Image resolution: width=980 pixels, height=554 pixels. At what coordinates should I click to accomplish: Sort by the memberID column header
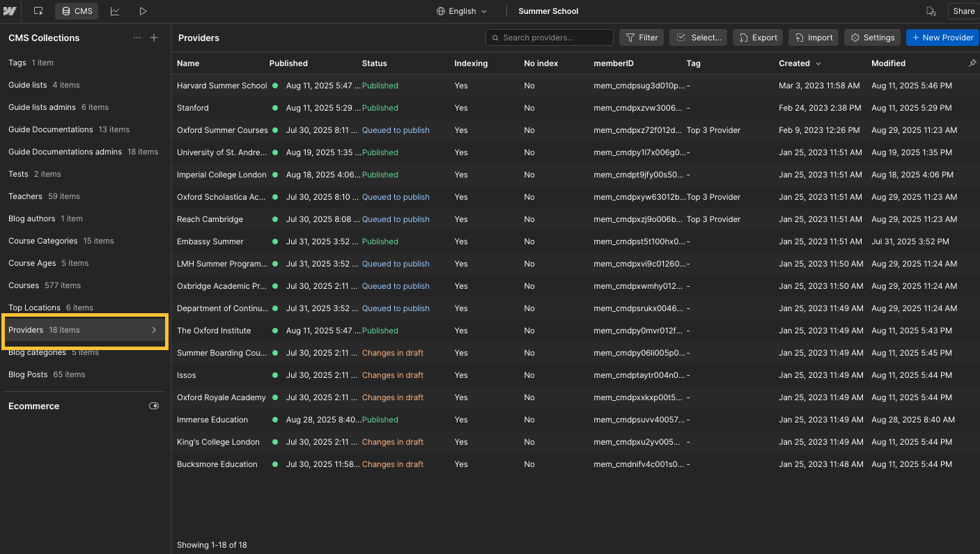tap(614, 63)
